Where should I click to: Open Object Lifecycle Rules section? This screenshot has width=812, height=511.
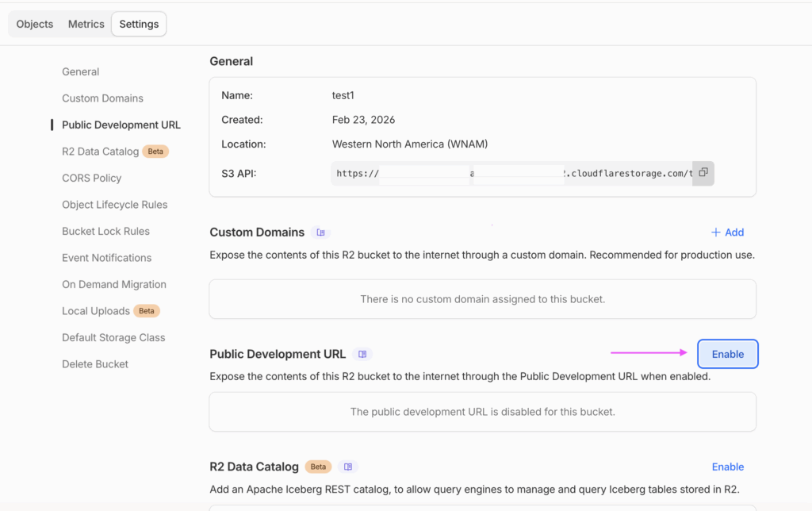(115, 205)
